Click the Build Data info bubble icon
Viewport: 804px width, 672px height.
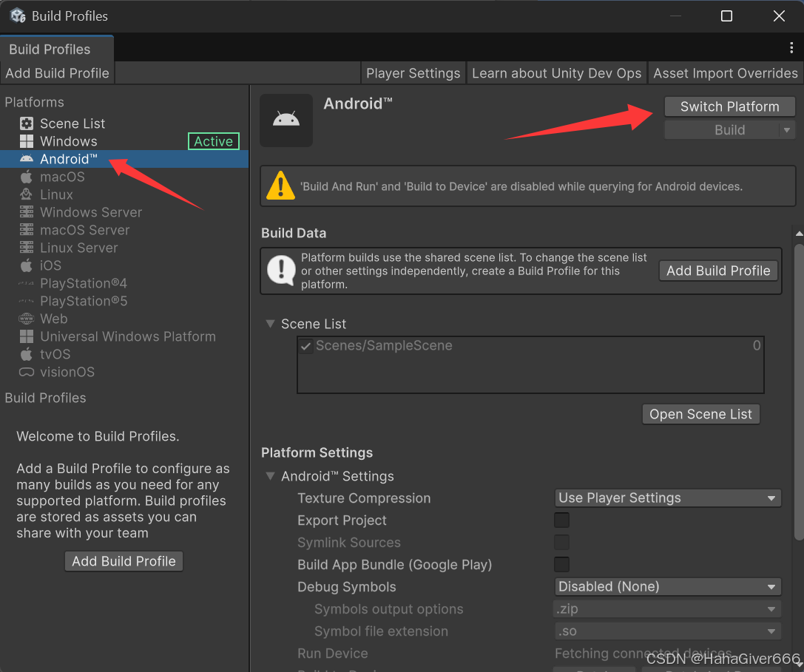[281, 271]
